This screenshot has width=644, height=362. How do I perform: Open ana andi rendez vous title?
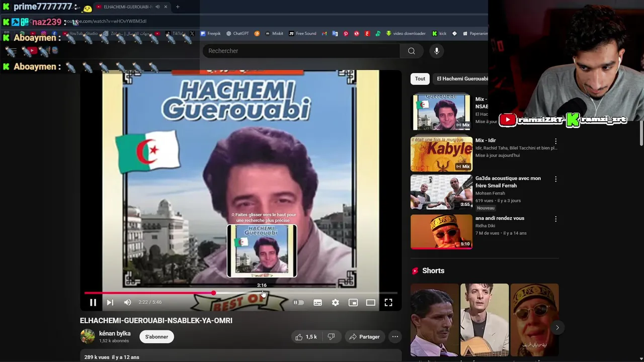pyautogui.click(x=500, y=218)
